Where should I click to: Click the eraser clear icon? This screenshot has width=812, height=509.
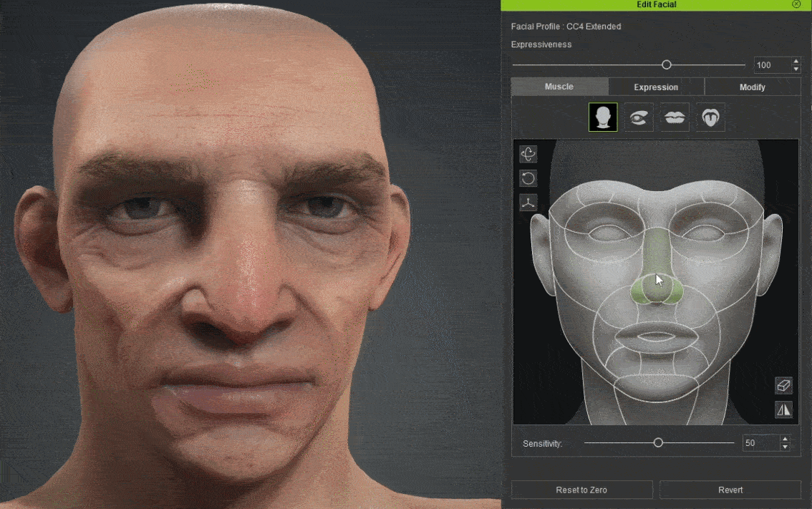click(x=783, y=385)
